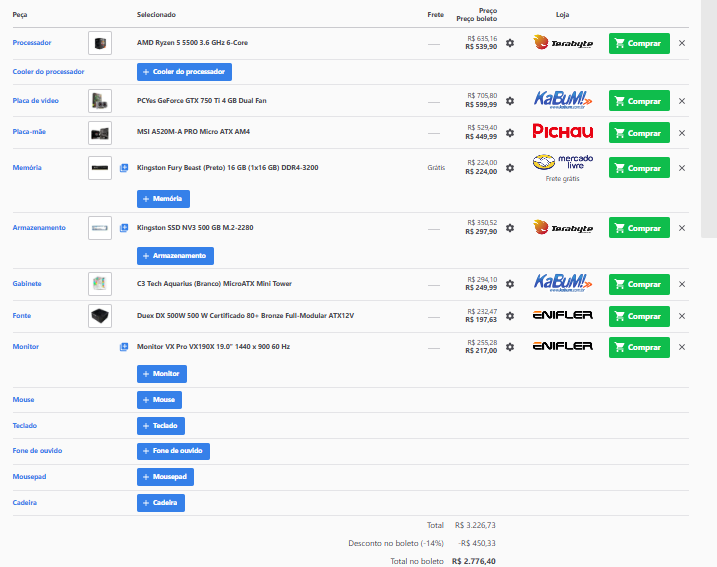
Task: Add a Mouse to the build
Action: 159,400
